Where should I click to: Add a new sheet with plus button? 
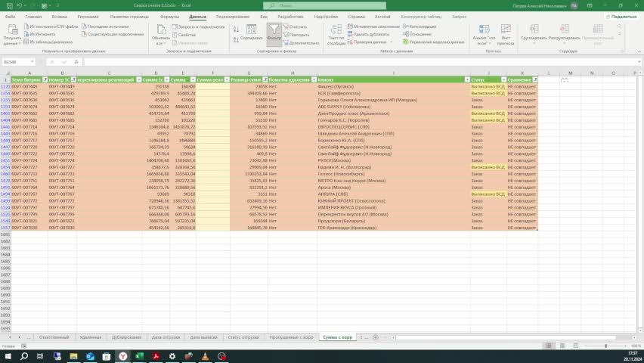pos(376,337)
